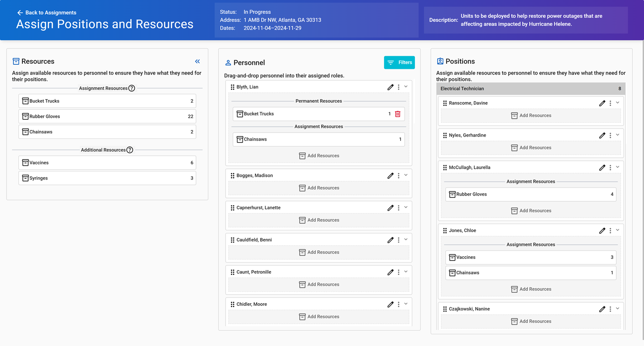Expand the Czajkowski, Nanine card chevron
The image size is (644, 346).
pos(618,308)
